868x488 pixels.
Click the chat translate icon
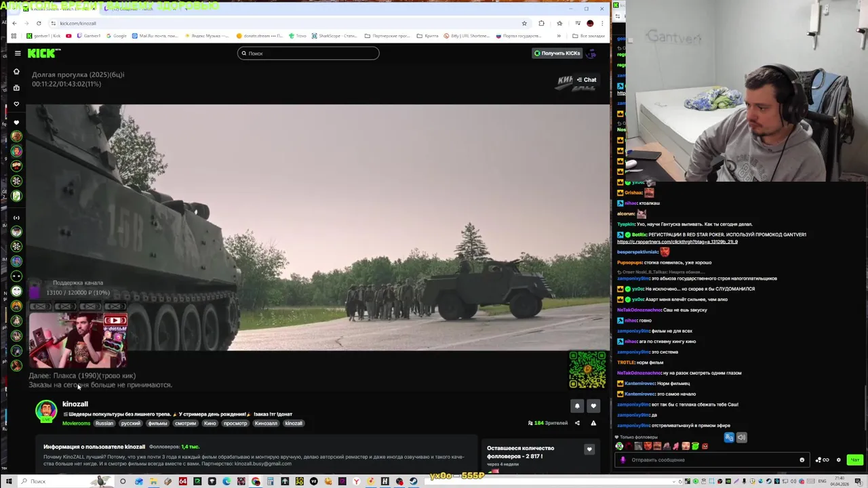click(x=729, y=437)
